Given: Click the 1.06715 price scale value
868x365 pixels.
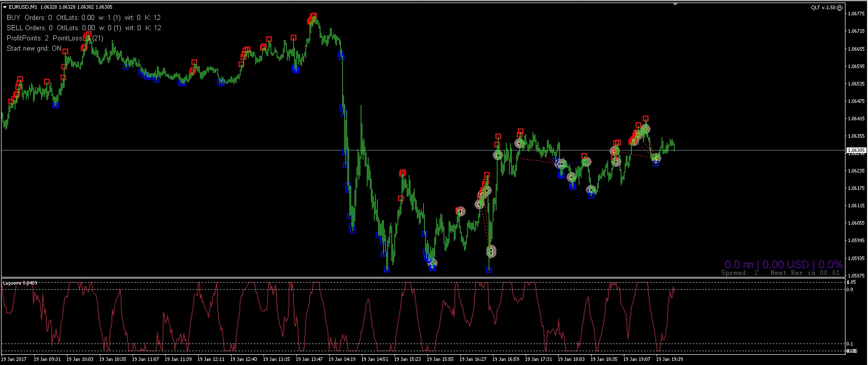Looking at the screenshot, I should pyautogui.click(x=856, y=31).
